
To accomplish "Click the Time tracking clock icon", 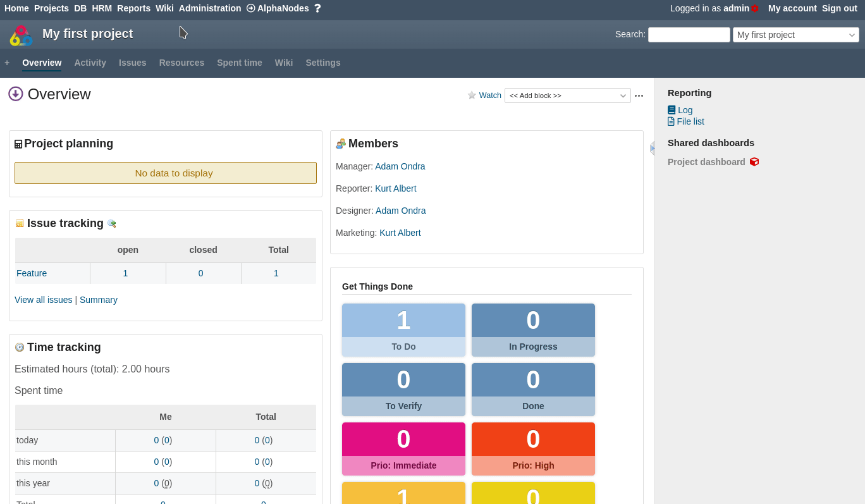I will pos(19,347).
